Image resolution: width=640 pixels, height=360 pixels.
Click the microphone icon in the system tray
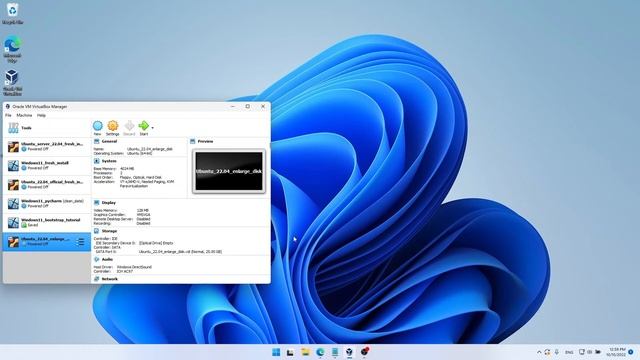[x=556, y=352]
